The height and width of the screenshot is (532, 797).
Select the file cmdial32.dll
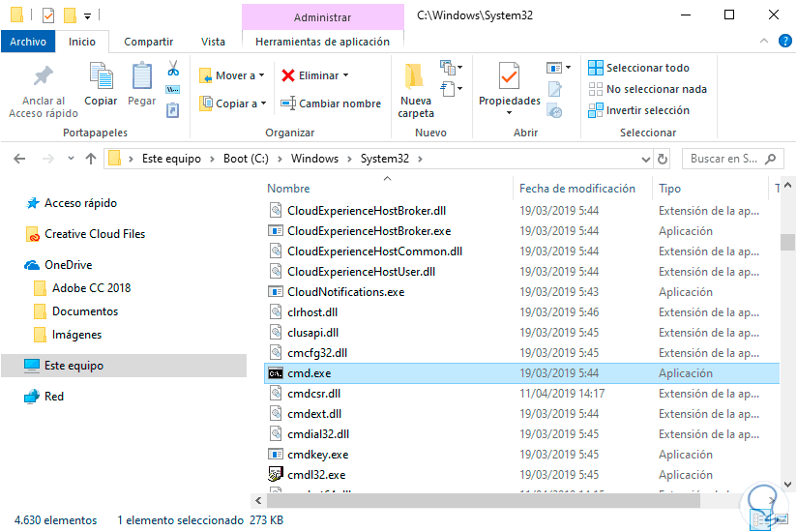tap(318, 434)
